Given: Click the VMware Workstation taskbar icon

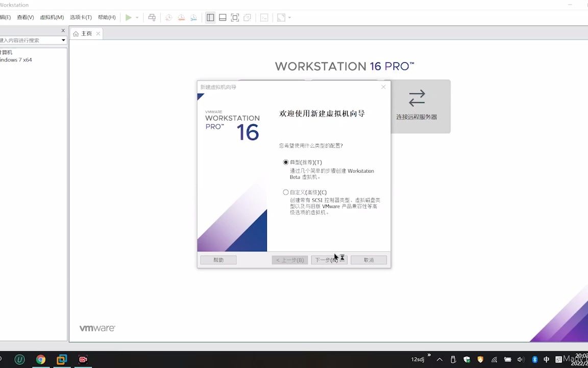Looking at the screenshot, I should click(62, 360).
